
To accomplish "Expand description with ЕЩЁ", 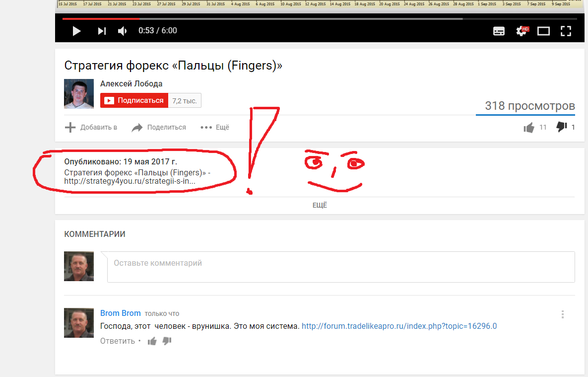I will click(x=320, y=205).
